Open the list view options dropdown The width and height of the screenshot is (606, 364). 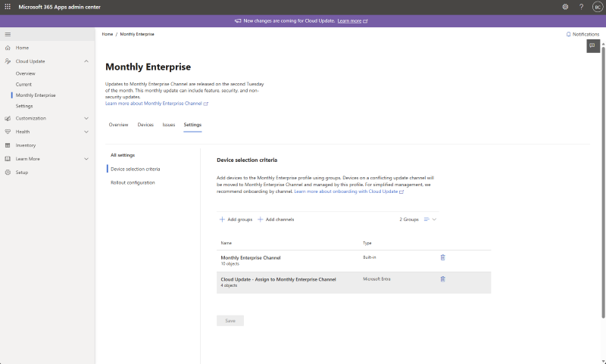pyautogui.click(x=430, y=219)
